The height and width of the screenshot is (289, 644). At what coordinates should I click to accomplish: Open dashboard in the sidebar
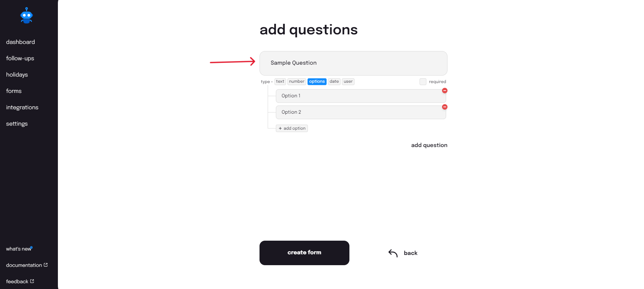pyautogui.click(x=20, y=42)
